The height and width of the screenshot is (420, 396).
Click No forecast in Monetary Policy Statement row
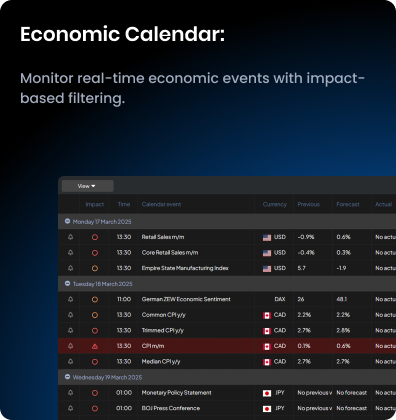coord(351,393)
